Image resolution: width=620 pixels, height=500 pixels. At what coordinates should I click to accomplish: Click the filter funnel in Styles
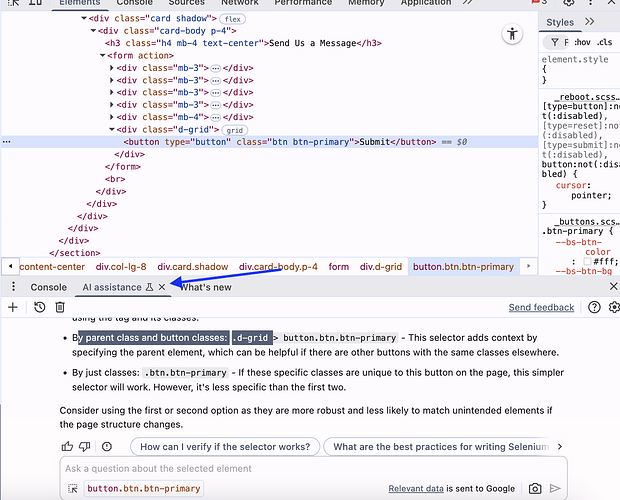tap(554, 42)
